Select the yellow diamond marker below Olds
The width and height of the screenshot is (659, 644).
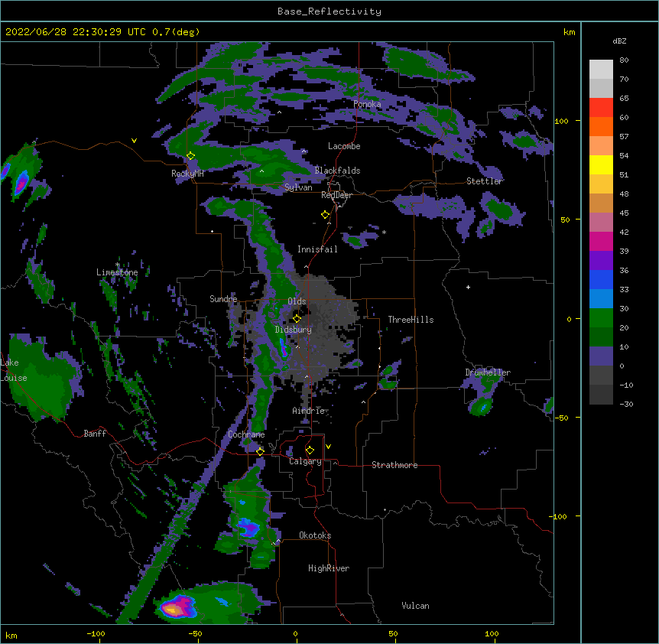[x=297, y=319]
